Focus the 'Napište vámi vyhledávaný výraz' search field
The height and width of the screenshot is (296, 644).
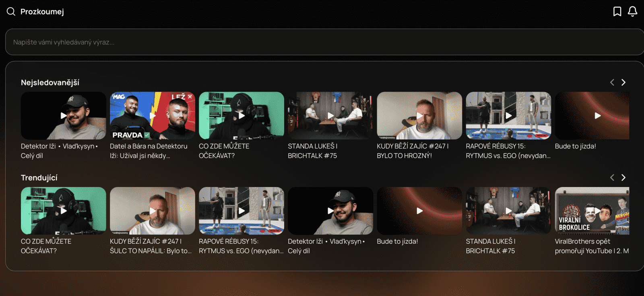point(324,42)
